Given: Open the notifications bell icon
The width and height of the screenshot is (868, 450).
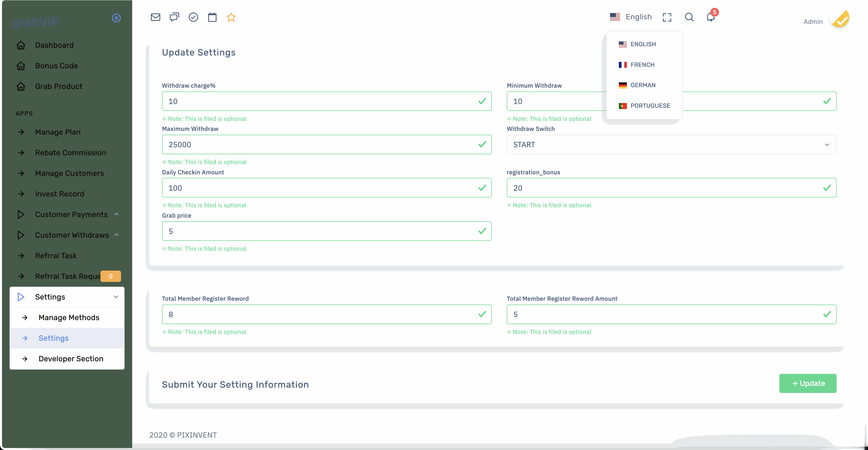Looking at the screenshot, I should click(711, 17).
